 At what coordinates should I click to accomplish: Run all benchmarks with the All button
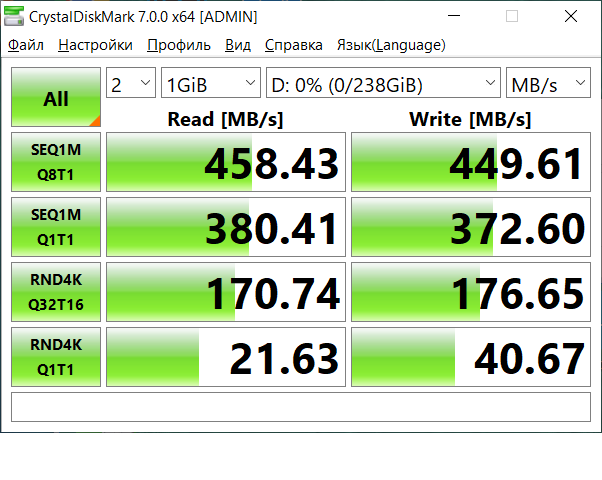[x=56, y=98]
